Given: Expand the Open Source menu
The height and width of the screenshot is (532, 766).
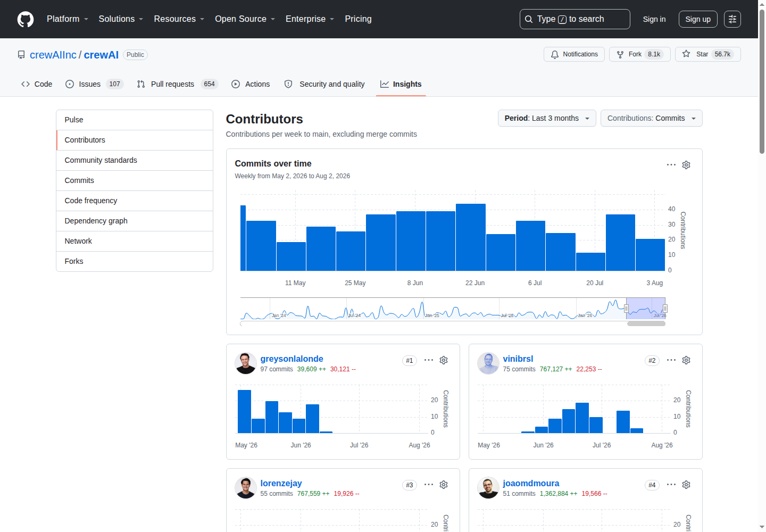Looking at the screenshot, I should pos(245,19).
